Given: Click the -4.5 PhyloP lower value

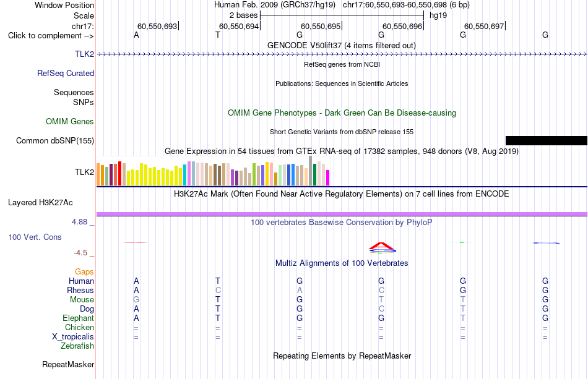Looking at the screenshot, I should (x=80, y=253).
